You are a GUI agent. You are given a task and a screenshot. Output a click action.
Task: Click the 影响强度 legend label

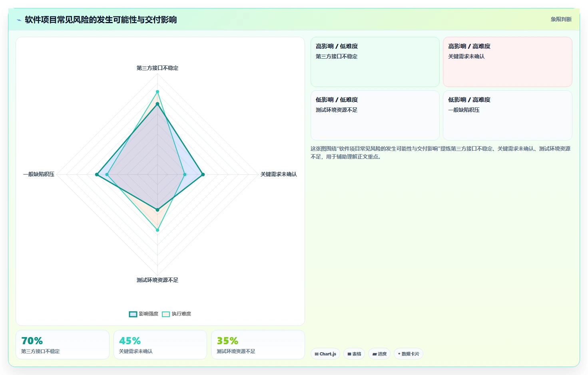149,314
